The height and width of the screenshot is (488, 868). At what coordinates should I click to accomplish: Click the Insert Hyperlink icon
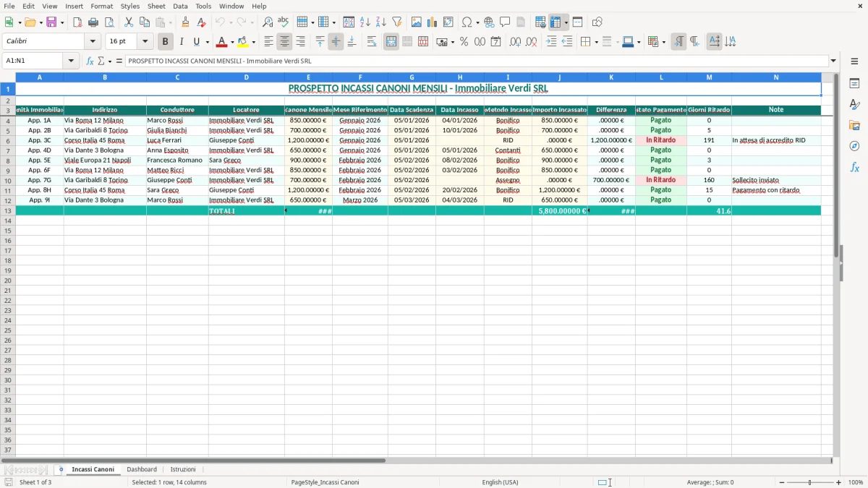(490, 22)
